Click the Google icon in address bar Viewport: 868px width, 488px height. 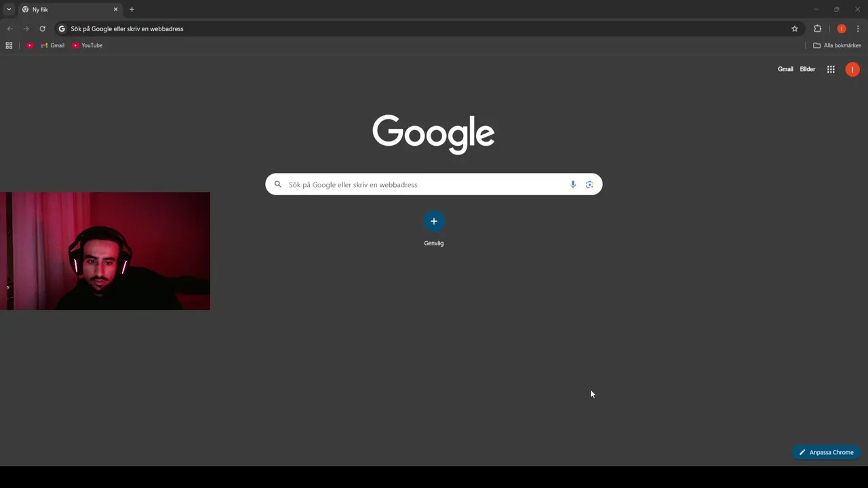[x=62, y=28]
